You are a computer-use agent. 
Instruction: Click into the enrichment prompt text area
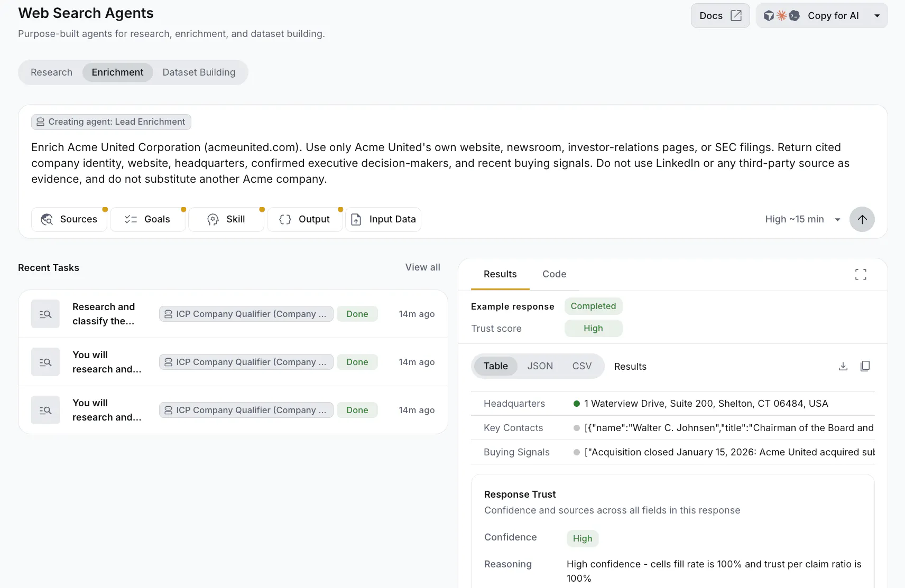pos(452,163)
